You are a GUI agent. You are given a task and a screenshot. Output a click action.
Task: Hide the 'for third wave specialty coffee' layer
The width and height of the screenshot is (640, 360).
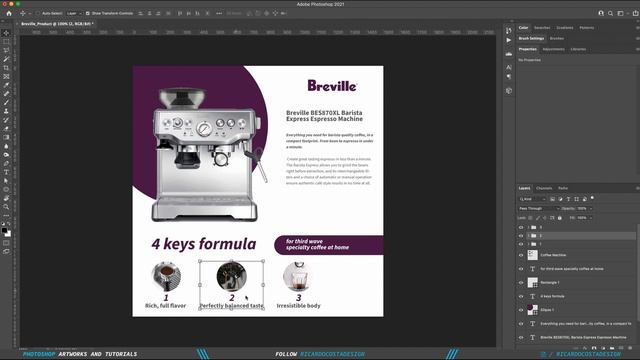521,269
